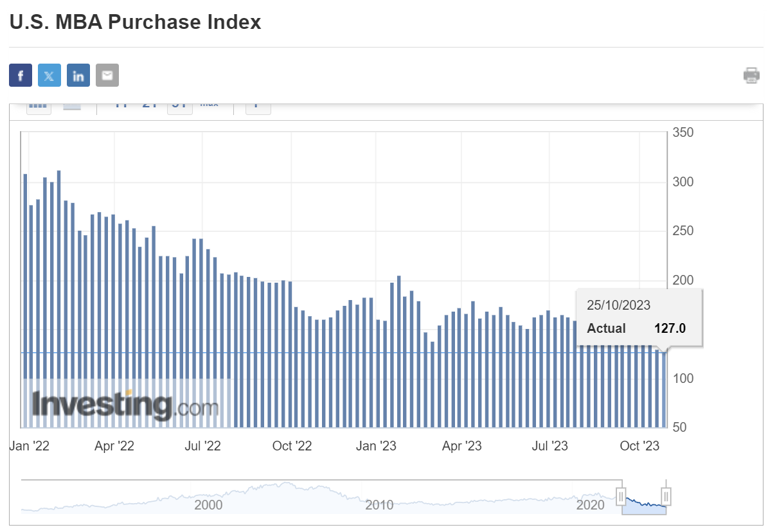
Task: Share the page on Facebook
Action: pos(21,76)
